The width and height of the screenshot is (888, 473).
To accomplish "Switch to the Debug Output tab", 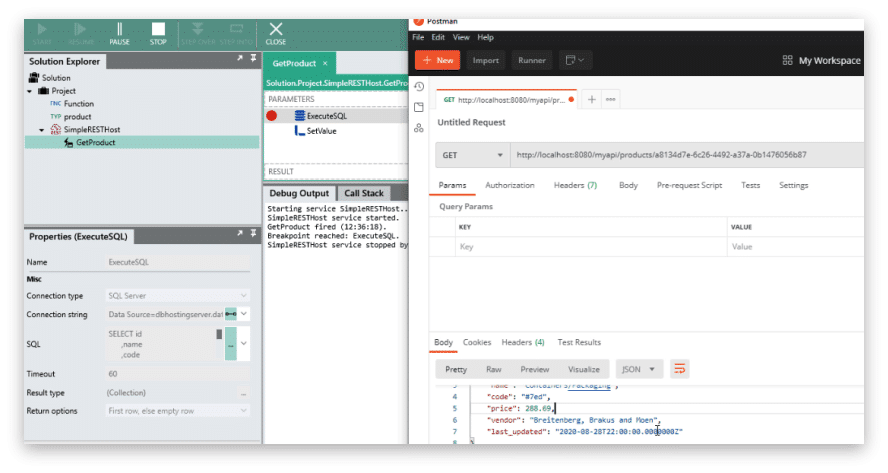I will coord(299,193).
